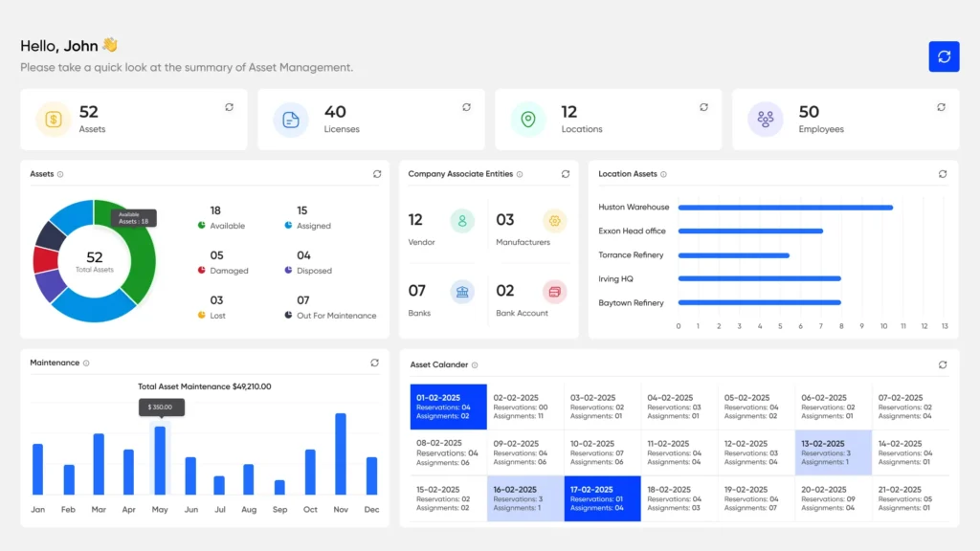Viewport: 980px width, 551px height.
Task: Open the 17-02-2025 calendar date cell
Action: tap(602, 498)
